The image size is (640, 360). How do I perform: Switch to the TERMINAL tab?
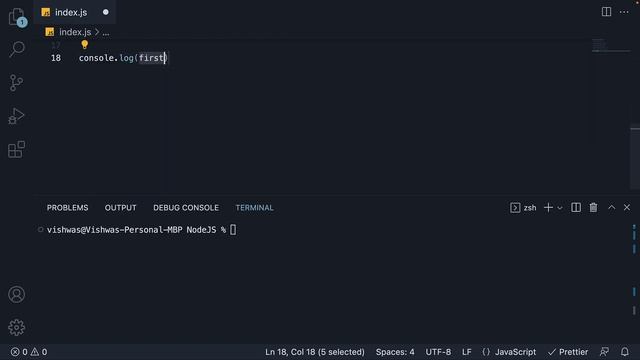click(x=254, y=208)
